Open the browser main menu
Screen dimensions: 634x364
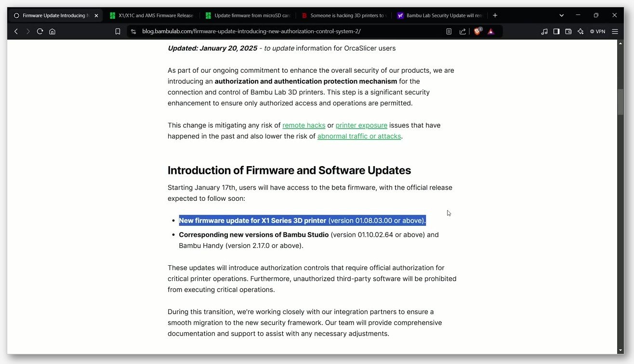coord(615,31)
